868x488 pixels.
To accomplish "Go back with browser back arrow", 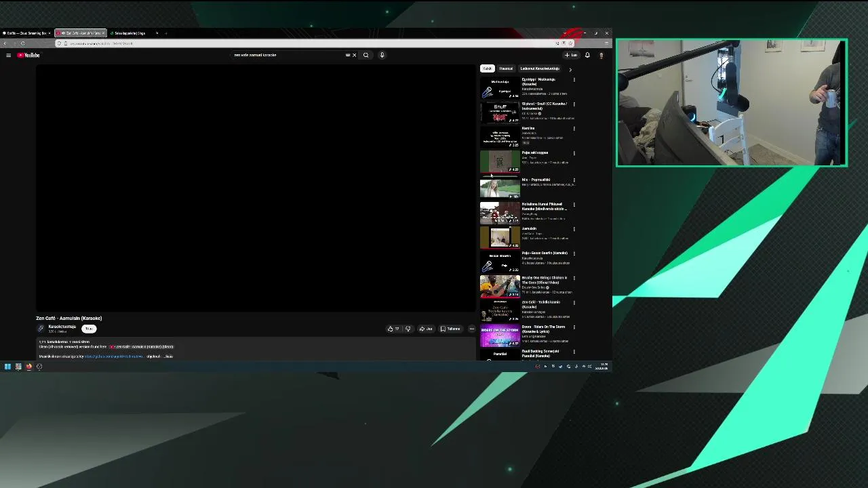I will point(5,43).
